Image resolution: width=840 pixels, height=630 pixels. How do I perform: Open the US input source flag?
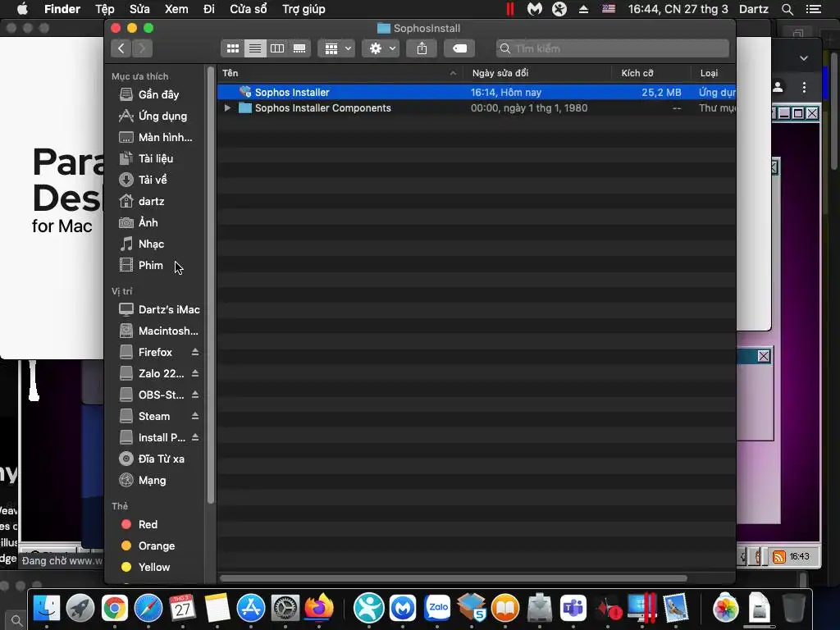click(x=609, y=9)
